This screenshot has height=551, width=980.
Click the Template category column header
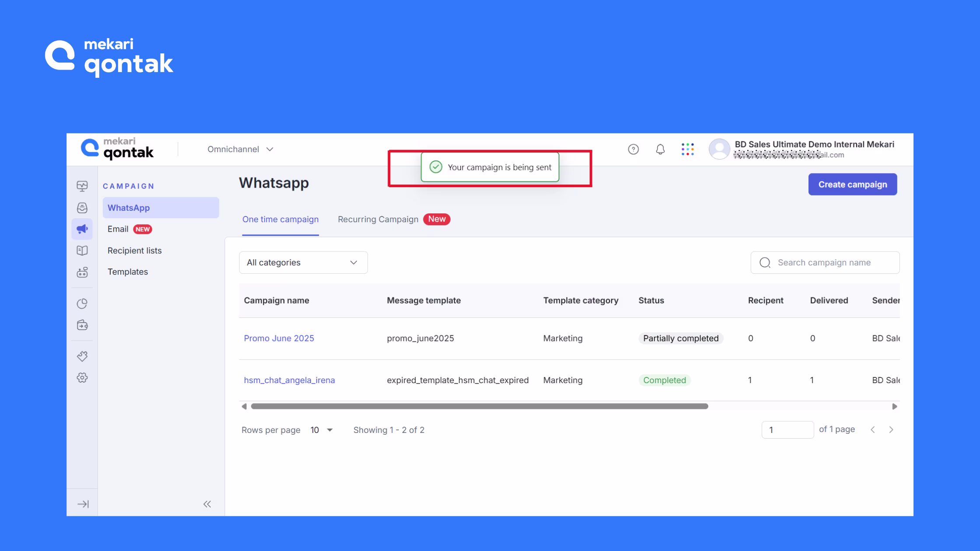pyautogui.click(x=581, y=300)
